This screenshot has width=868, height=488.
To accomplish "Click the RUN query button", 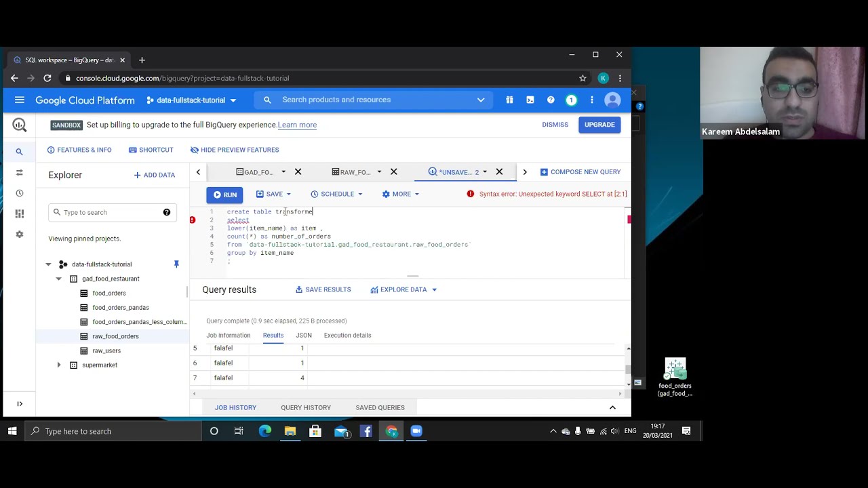I will coord(224,195).
